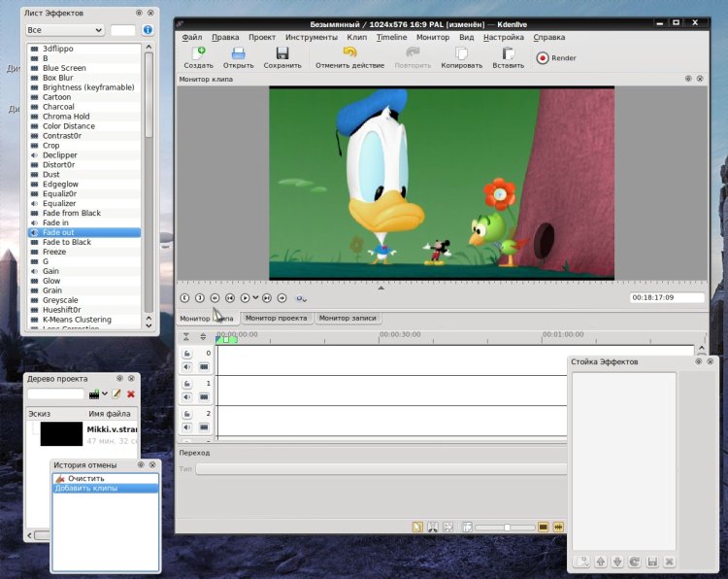The width and height of the screenshot is (728, 579).
Task: Open the Инструменты menu
Action: (x=311, y=37)
